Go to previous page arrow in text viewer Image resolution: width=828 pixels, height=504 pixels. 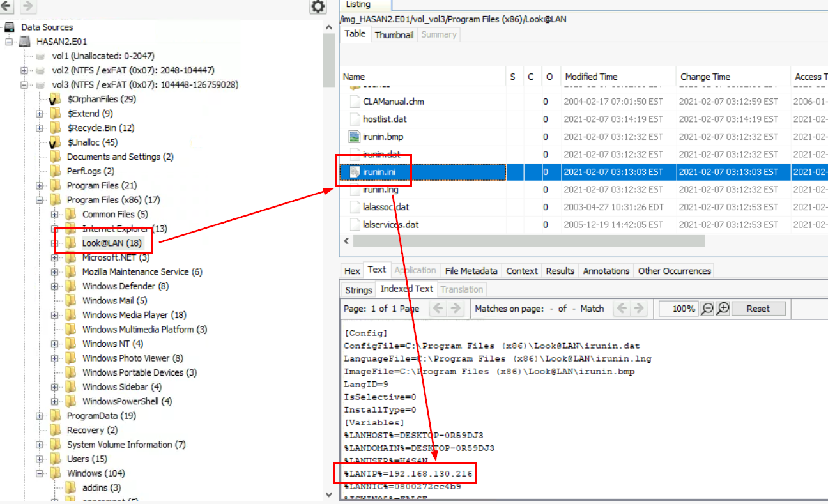438,309
